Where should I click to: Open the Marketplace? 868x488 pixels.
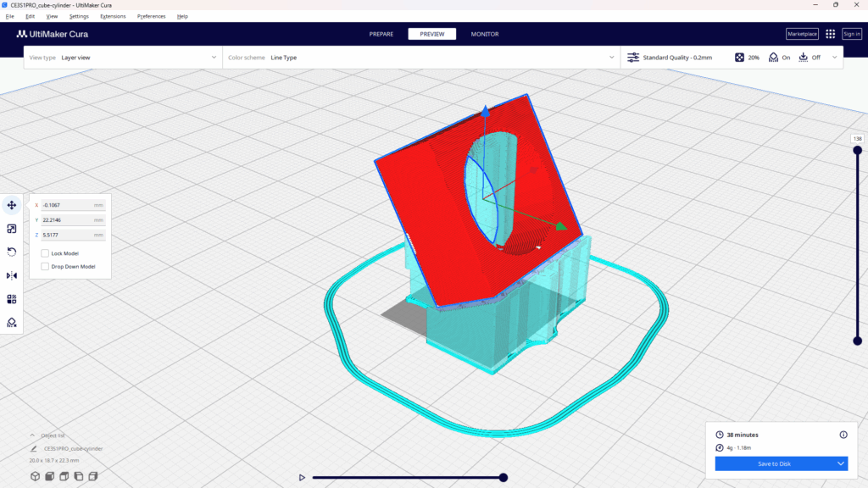click(801, 34)
